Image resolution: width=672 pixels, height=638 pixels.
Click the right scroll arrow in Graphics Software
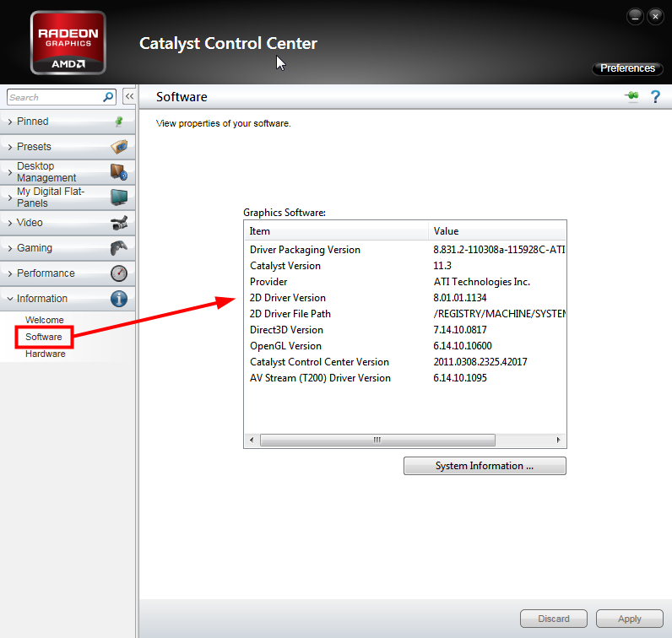tap(558, 440)
